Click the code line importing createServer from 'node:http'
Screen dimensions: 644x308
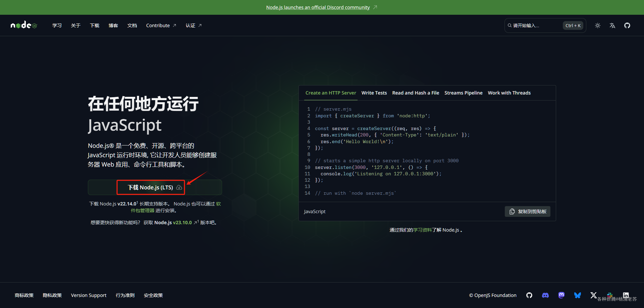[x=372, y=116]
